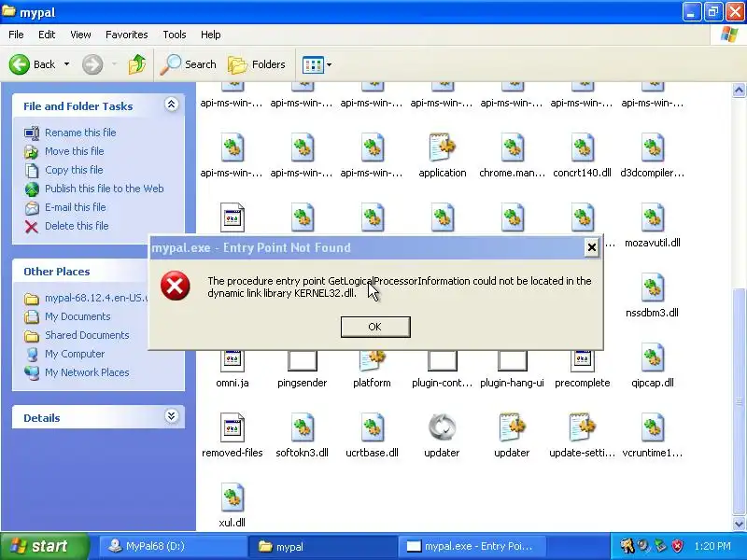Select the softokn3.dll file icon
The width and height of the screenshot is (747, 560).
(x=303, y=427)
